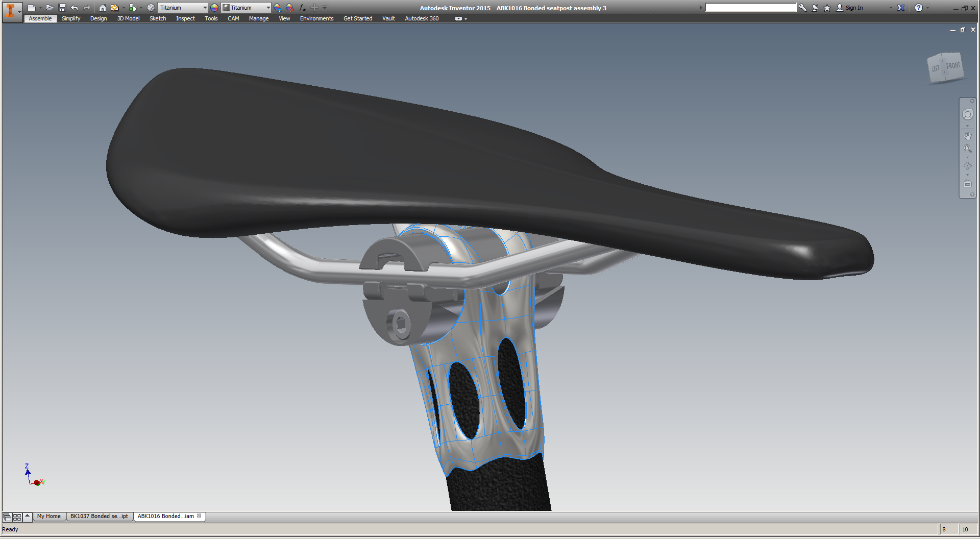Click the plus icon in quick access toolbar
The image size is (980, 539).
(314, 8)
